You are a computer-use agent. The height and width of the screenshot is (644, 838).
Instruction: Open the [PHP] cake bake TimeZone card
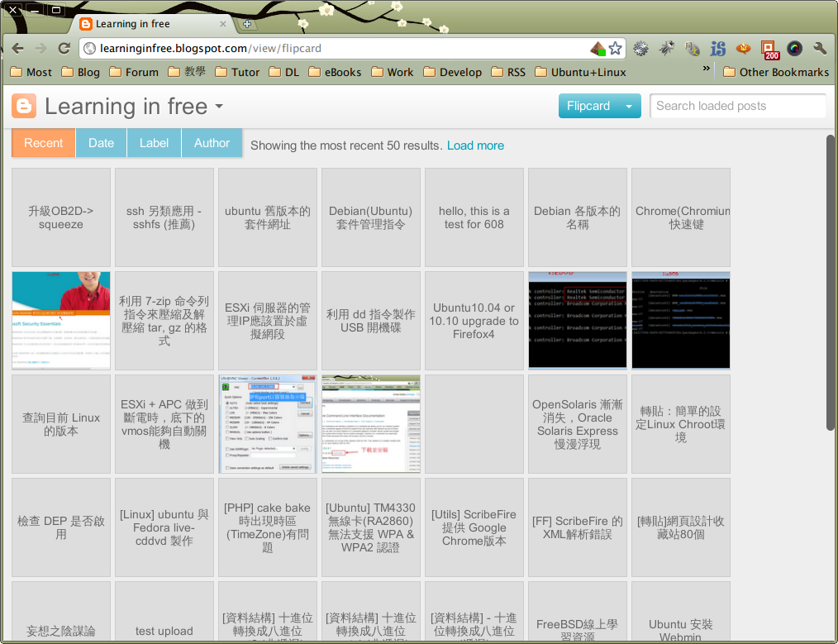click(x=268, y=527)
